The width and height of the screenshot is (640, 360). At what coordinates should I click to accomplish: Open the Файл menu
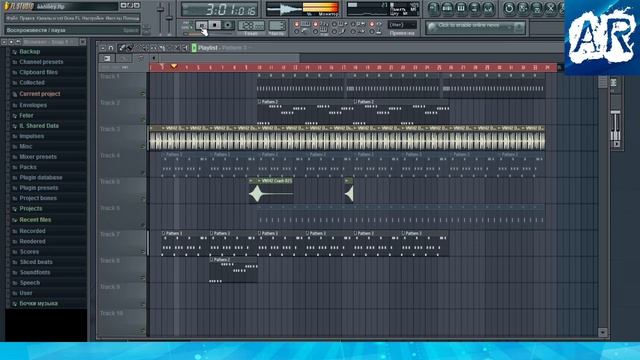tap(11, 18)
